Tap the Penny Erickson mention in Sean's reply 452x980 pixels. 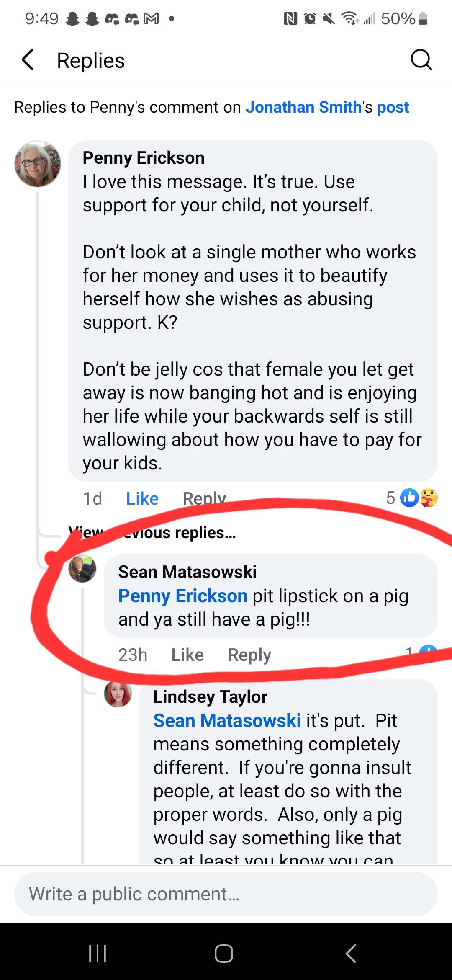(183, 596)
